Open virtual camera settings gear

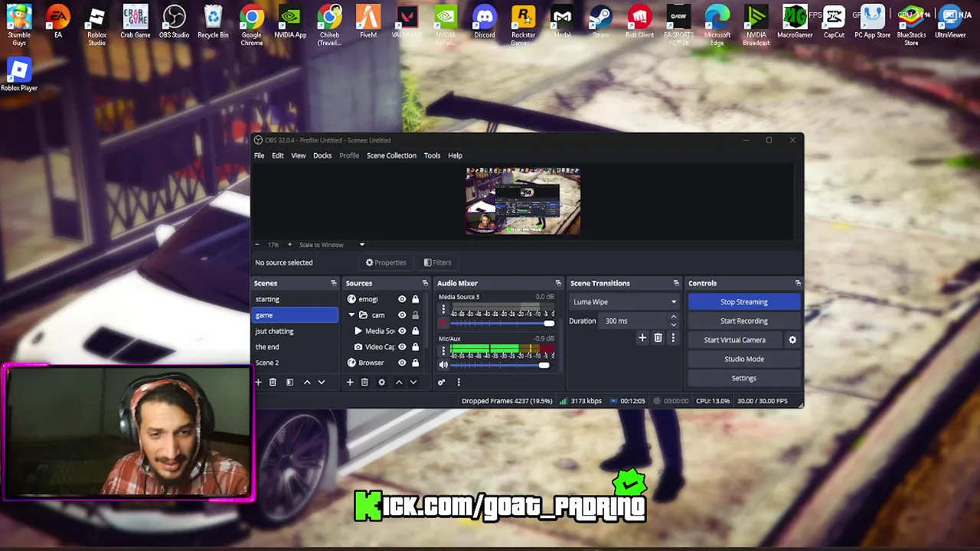(x=792, y=340)
